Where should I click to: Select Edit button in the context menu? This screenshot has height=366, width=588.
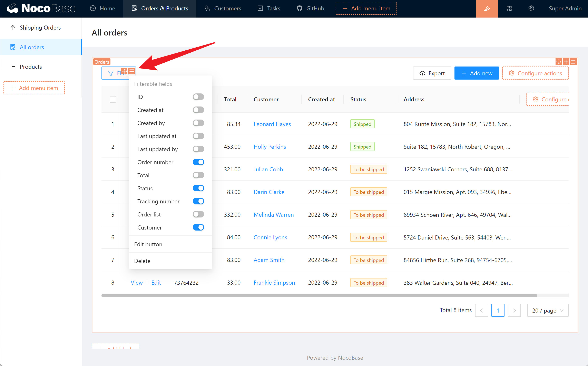[148, 244]
